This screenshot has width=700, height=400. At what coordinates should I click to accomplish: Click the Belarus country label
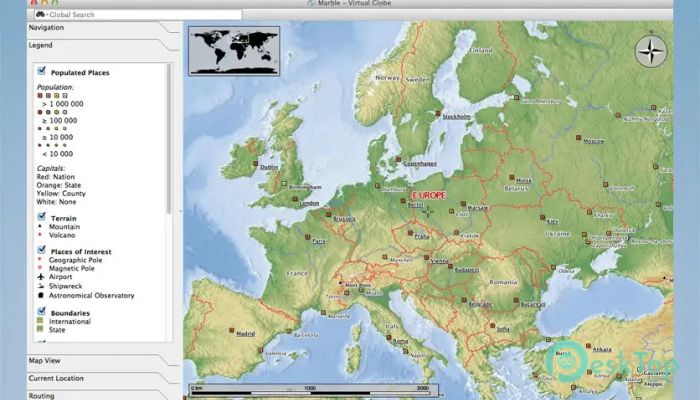[516, 188]
